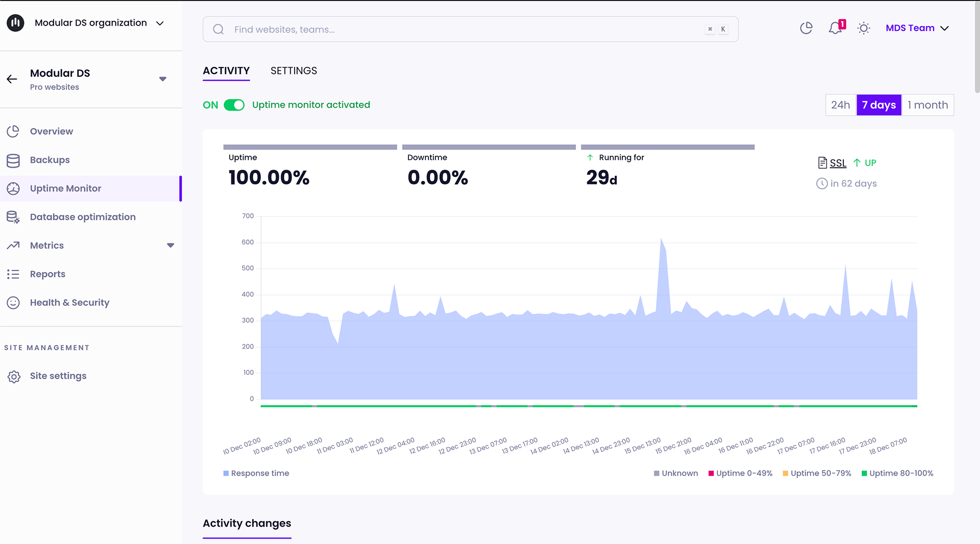The height and width of the screenshot is (544, 980).
Task: Open Health & Security section
Action: (69, 302)
